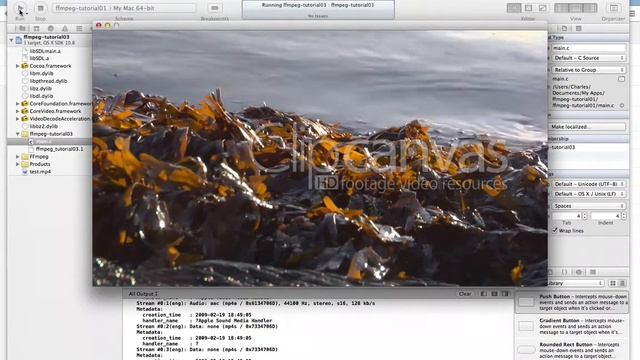Toggle the Breakpoints button in the toolbar
Viewport: 640px width, 360px height.
(x=215, y=8)
